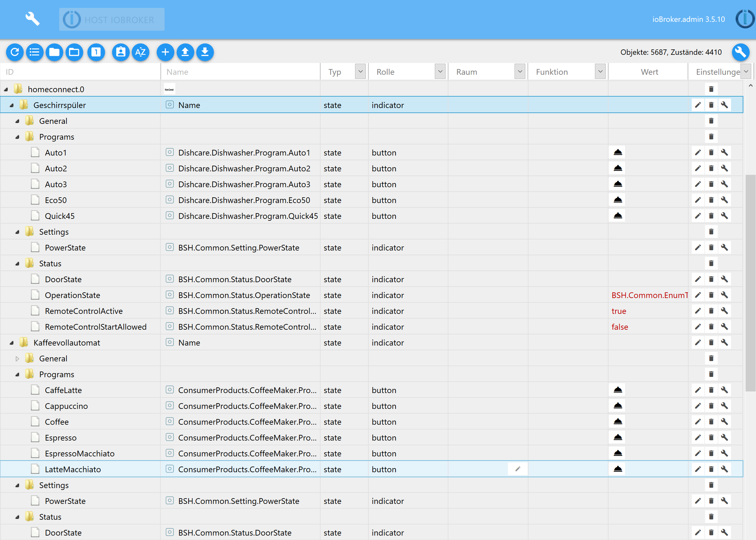Open custom settings wrench for Geschirrspüler

pyautogui.click(x=724, y=105)
